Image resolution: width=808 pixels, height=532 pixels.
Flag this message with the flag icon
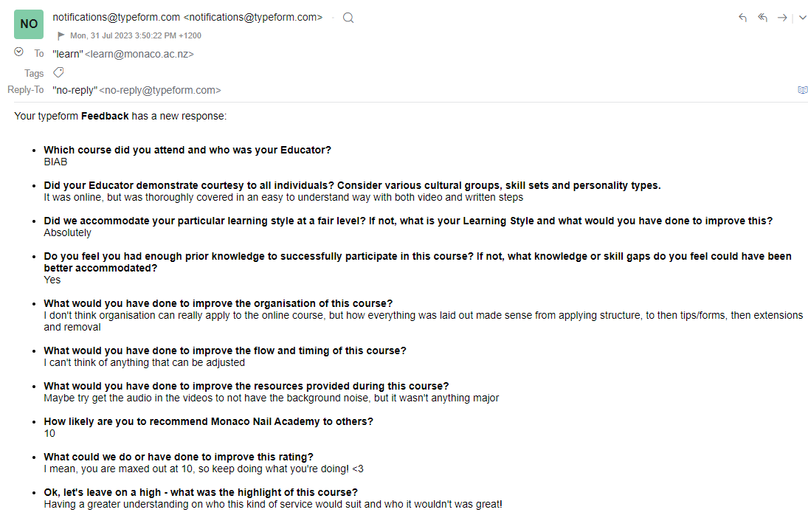point(61,35)
